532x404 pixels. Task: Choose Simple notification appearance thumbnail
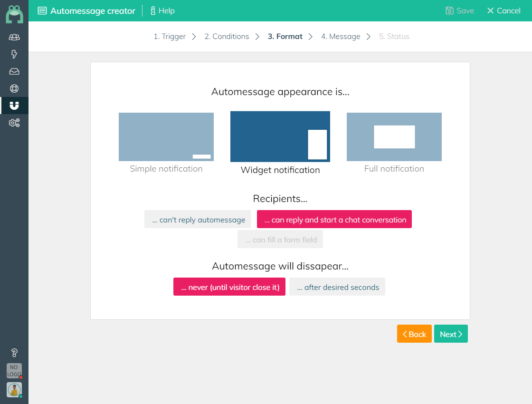pos(166,137)
